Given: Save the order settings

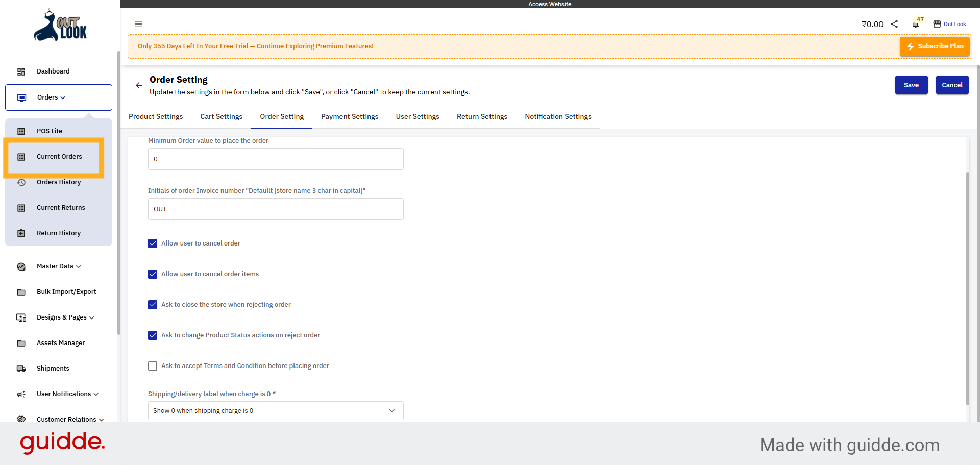Looking at the screenshot, I should coord(911,85).
